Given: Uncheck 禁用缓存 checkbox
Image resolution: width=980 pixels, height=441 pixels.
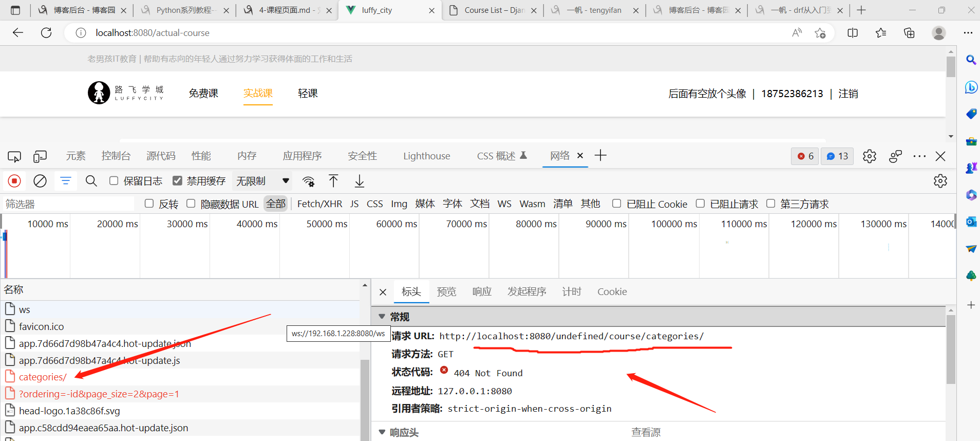Looking at the screenshot, I should pos(177,180).
